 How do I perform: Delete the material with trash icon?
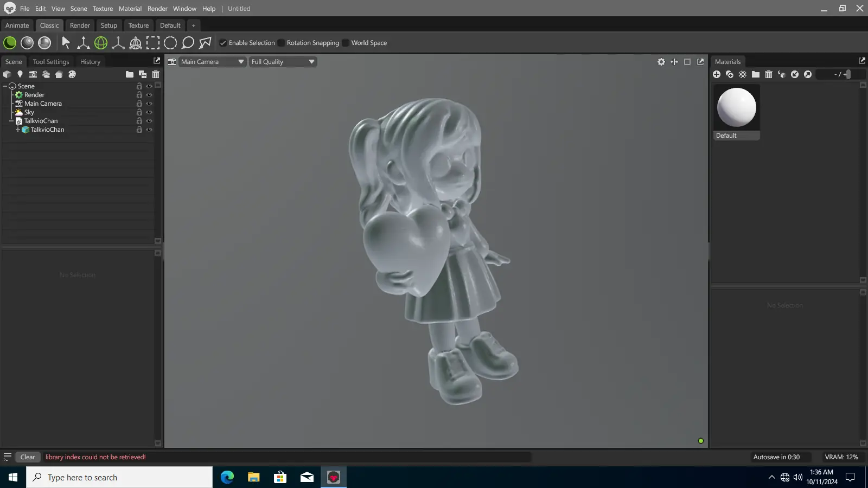pos(769,74)
